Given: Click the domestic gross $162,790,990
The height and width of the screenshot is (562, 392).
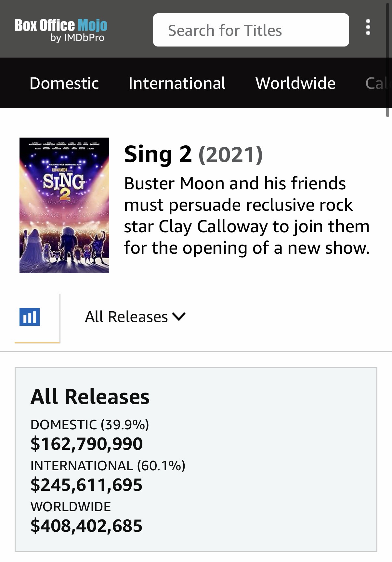Looking at the screenshot, I should pos(86,444).
